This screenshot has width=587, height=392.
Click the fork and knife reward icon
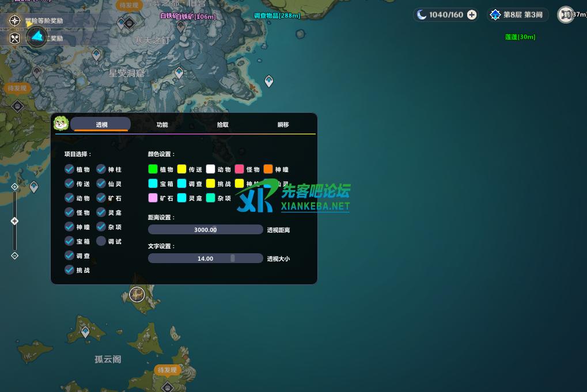pos(15,39)
